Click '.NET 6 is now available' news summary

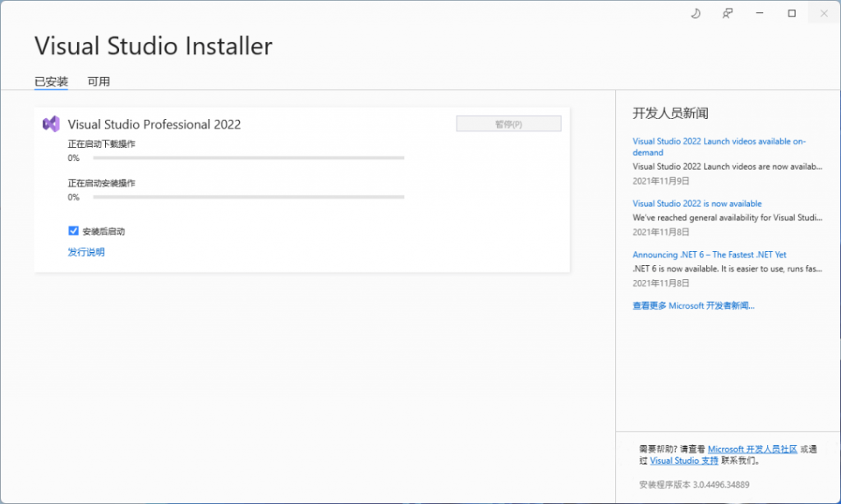[727, 268]
